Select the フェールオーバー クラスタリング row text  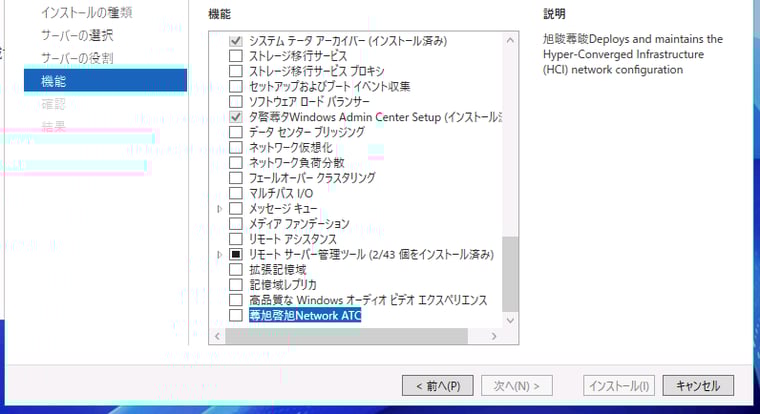[312, 178]
